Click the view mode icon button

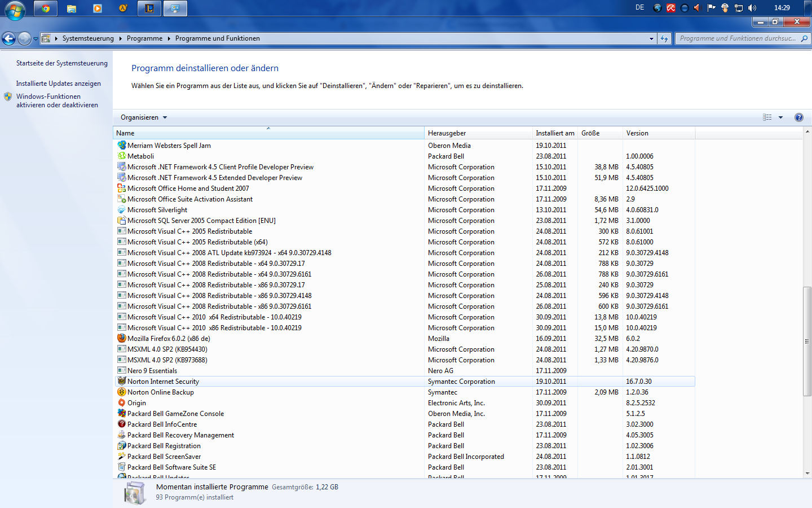pos(767,117)
